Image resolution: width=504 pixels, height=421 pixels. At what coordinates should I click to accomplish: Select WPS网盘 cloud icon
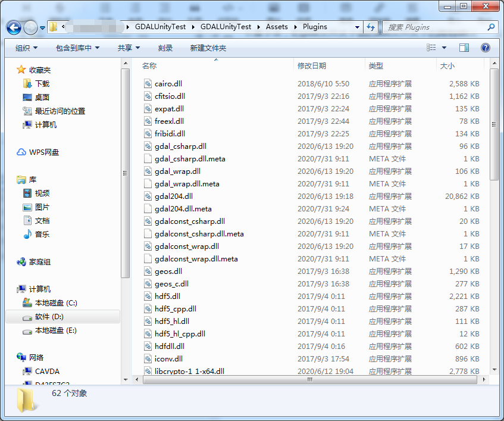(21, 152)
